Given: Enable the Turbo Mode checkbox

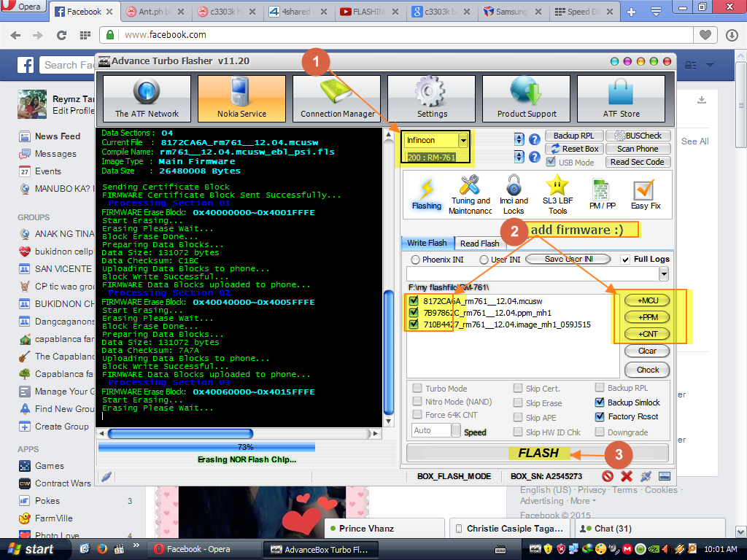Looking at the screenshot, I should 418,389.
